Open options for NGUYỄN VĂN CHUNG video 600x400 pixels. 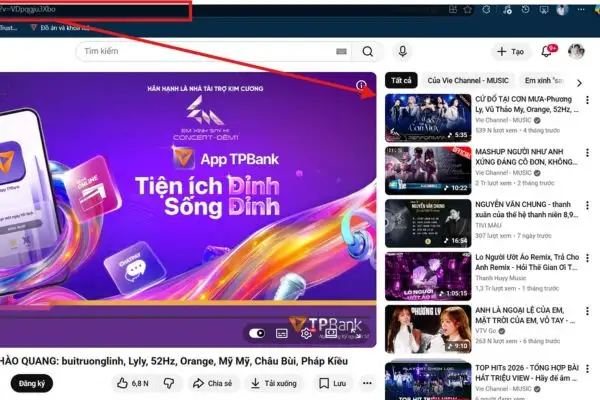587,206
